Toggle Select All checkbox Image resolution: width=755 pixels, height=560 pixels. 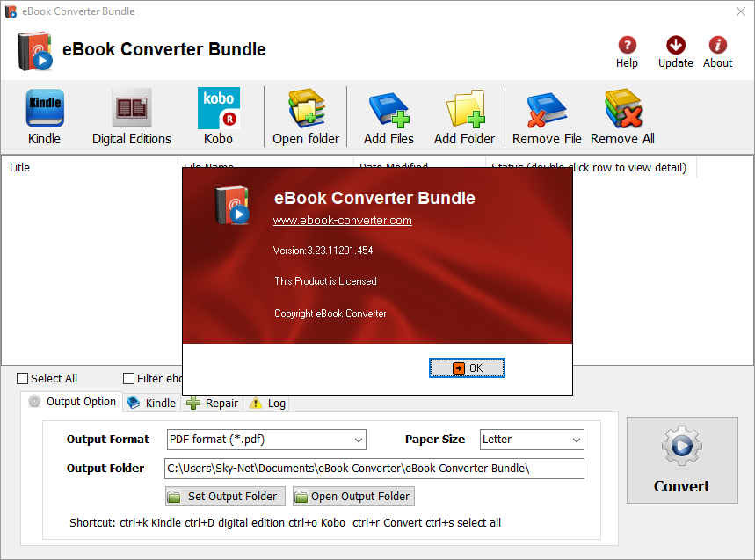tap(22, 379)
